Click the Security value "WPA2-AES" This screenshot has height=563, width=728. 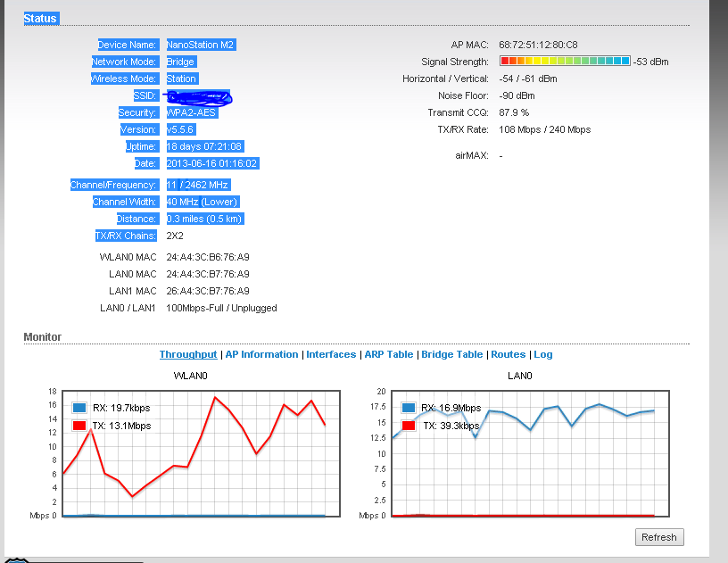pyautogui.click(x=191, y=112)
